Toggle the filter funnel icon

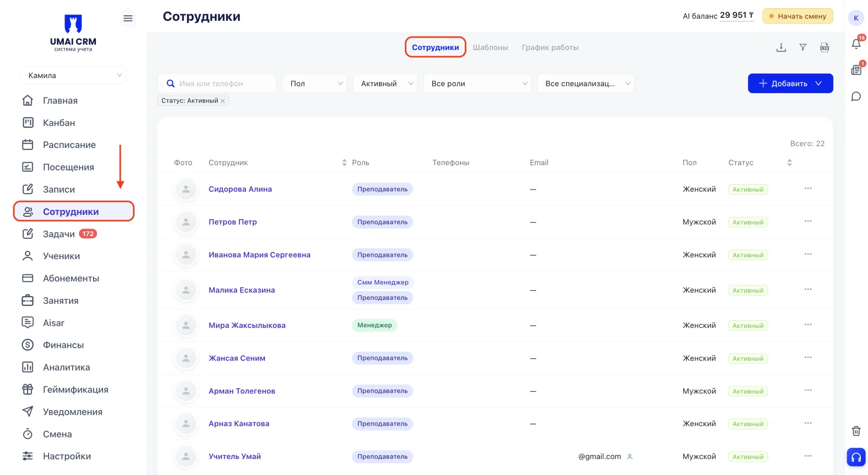tap(803, 47)
